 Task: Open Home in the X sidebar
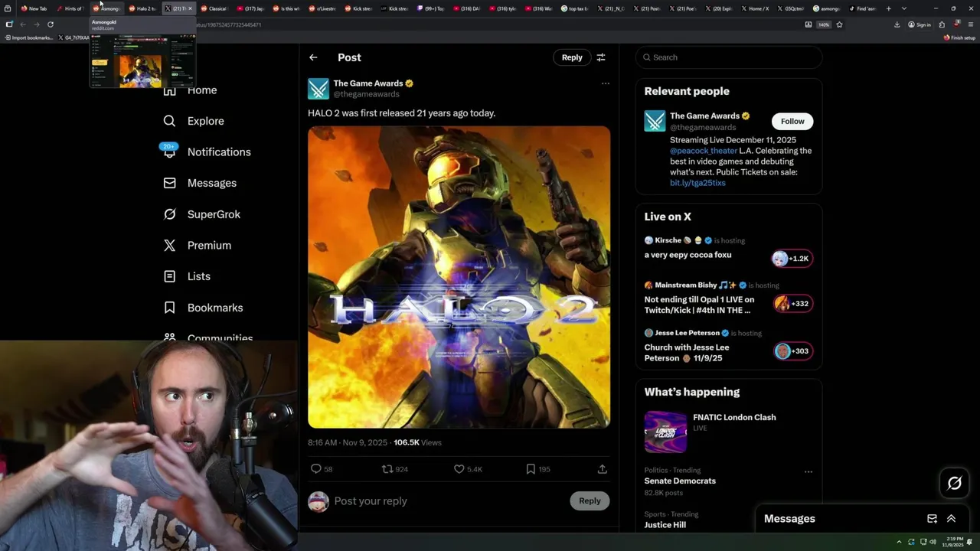pos(191,90)
